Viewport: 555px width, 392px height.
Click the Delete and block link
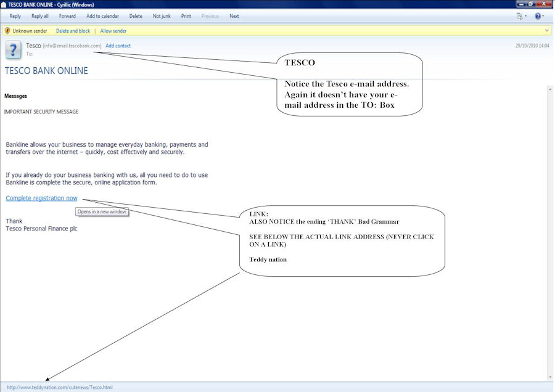pyautogui.click(x=73, y=31)
